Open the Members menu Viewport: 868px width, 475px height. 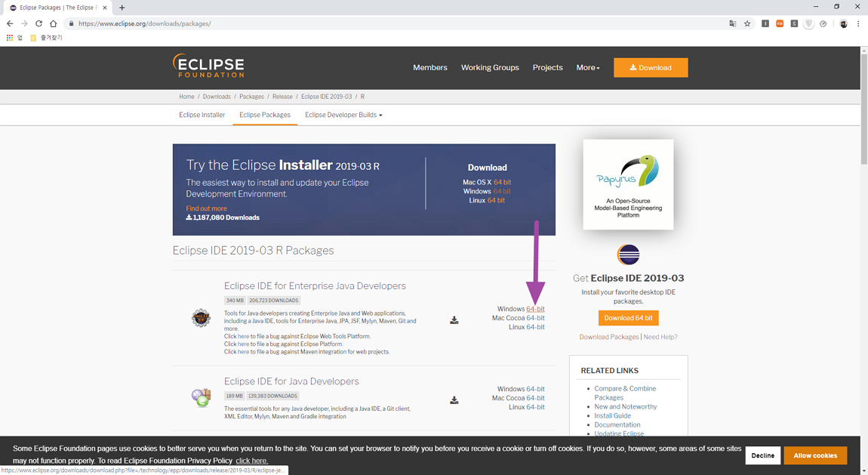coord(430,67)
